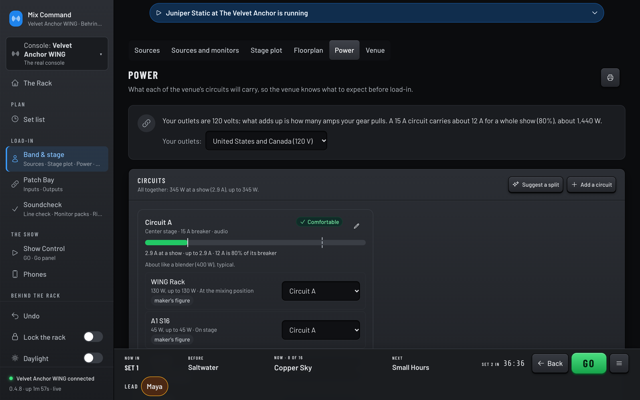
Task: Open The Rack in the sidebar
Action: (57, 83)
